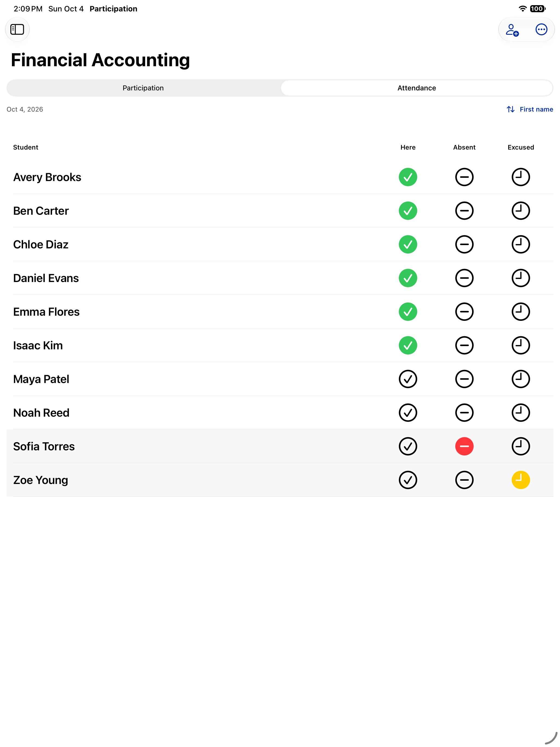Change sort order from First name
The image size is (560, 747).
pyautogui.click(x=530, y=109)
